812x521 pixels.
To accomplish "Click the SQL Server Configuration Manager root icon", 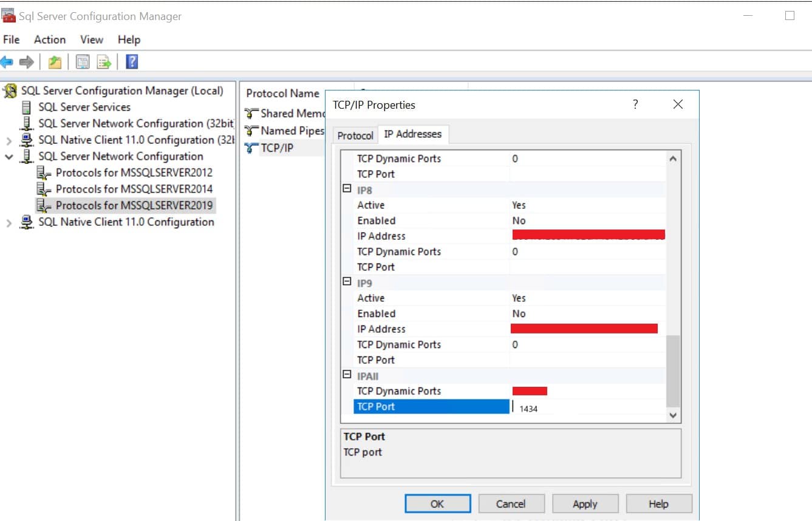I will (10, 91).
